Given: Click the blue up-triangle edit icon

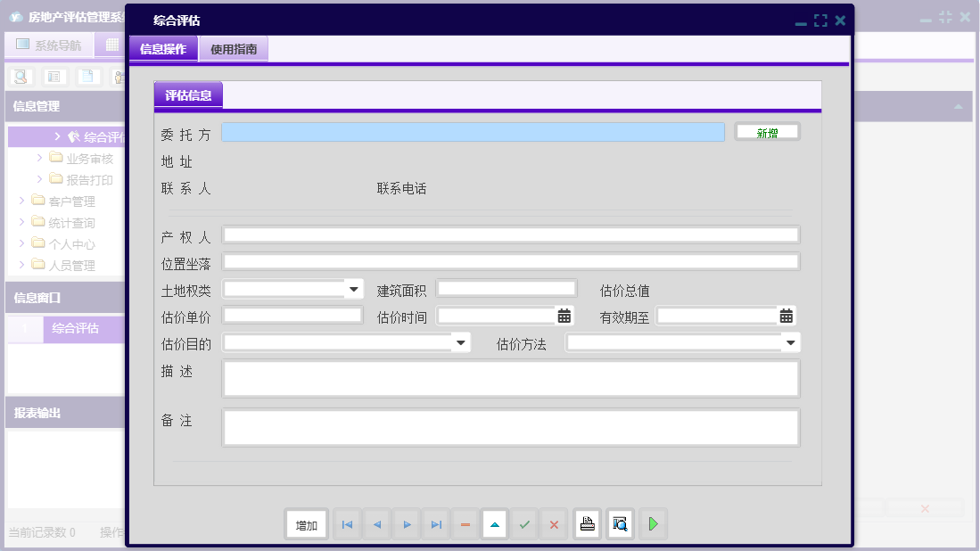Looking at the screenshot, I should (494, 524).
